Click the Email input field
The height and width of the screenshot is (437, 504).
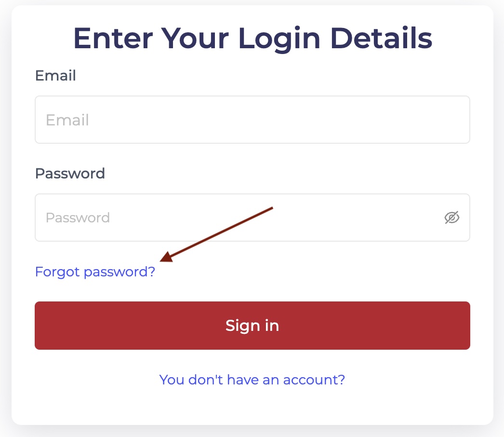point(252,120)
